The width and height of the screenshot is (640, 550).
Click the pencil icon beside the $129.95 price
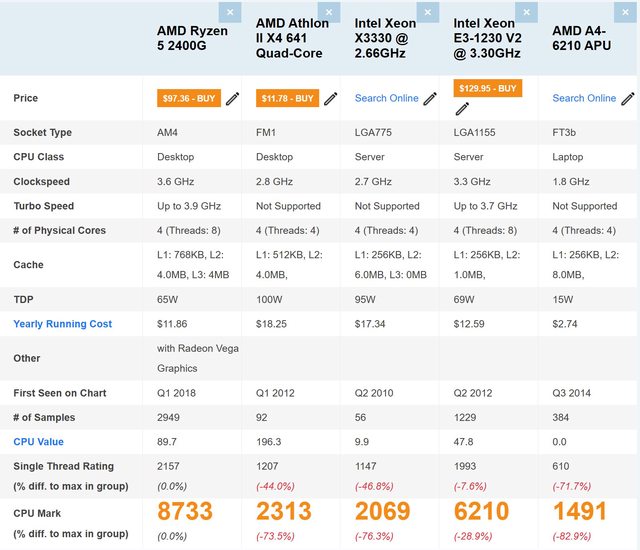(530, 98)
